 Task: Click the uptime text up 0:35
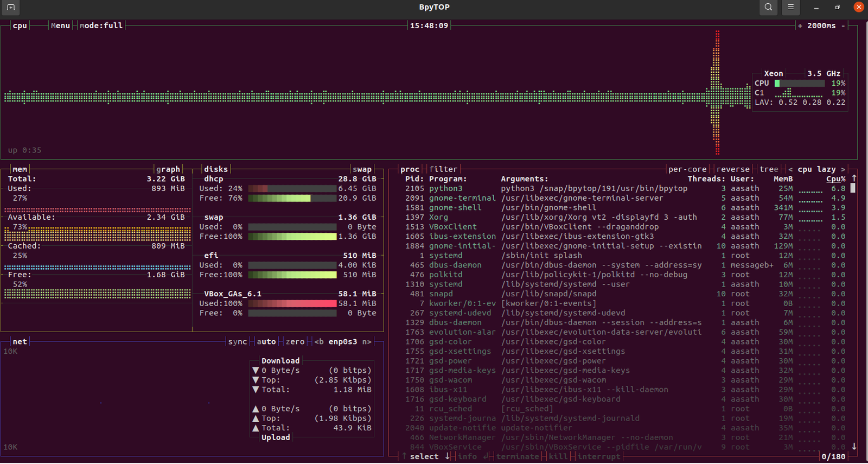pyautogui.click(x=24, y=150)
